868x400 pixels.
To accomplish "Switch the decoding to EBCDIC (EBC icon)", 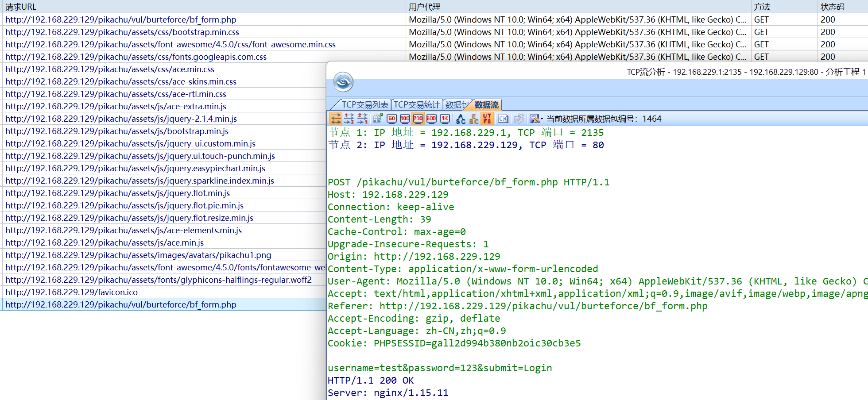I will [474, 119].
